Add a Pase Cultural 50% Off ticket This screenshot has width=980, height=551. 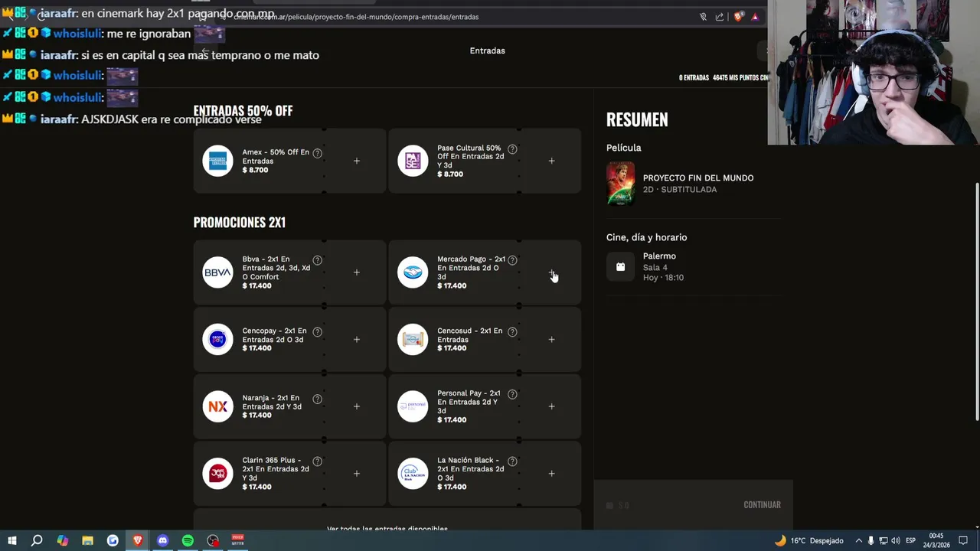click(551, 161)
